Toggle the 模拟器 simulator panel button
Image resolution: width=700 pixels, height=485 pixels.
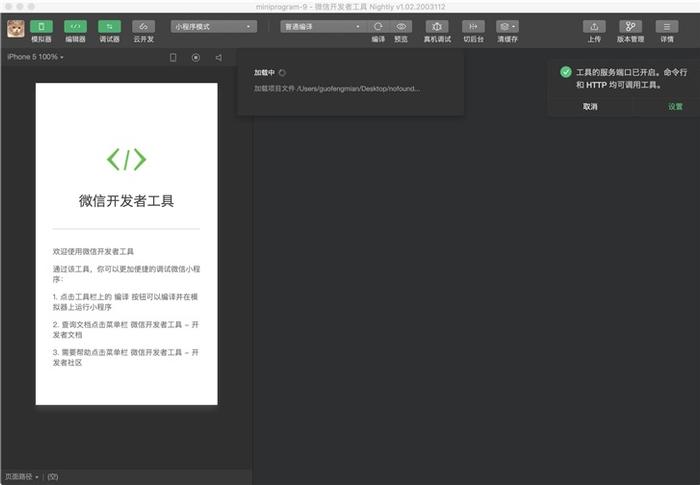(x=41, y=27)
